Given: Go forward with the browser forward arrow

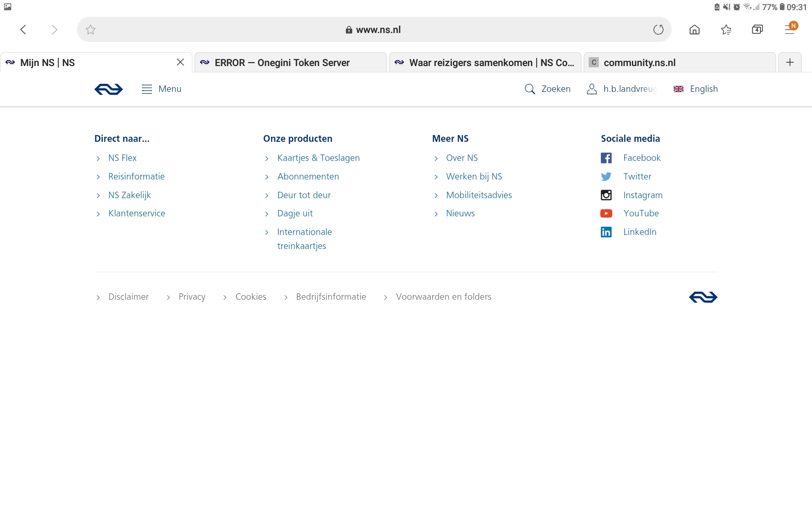Looking at the screenshot, I should pyautogui.click(x=54, y=30).
